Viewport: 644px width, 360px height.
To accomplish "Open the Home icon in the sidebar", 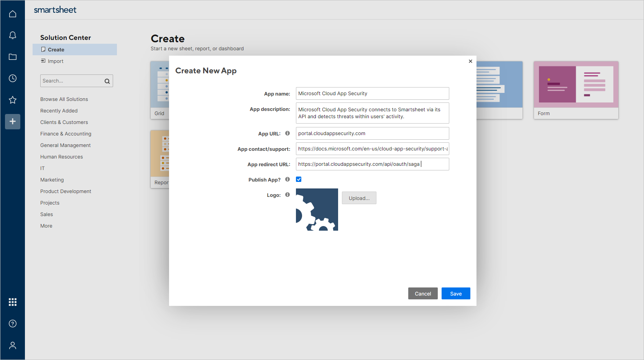I will click(x=13, y=13).
